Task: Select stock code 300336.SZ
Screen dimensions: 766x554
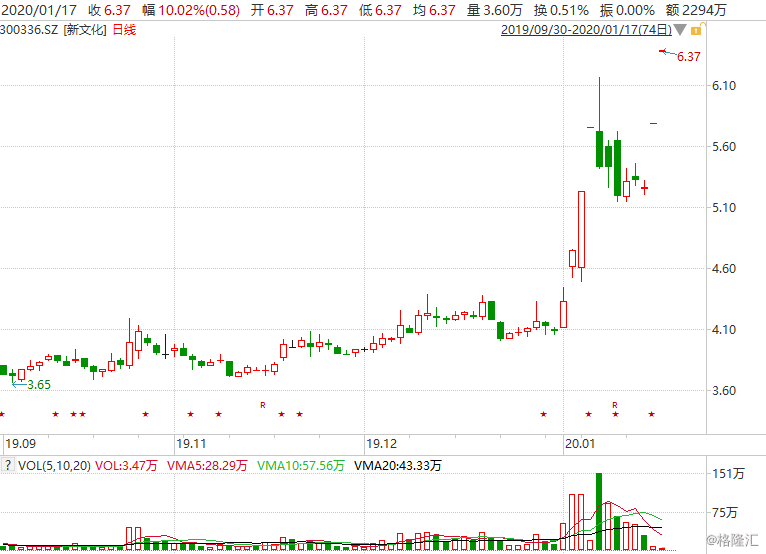Action: point(29,30)
